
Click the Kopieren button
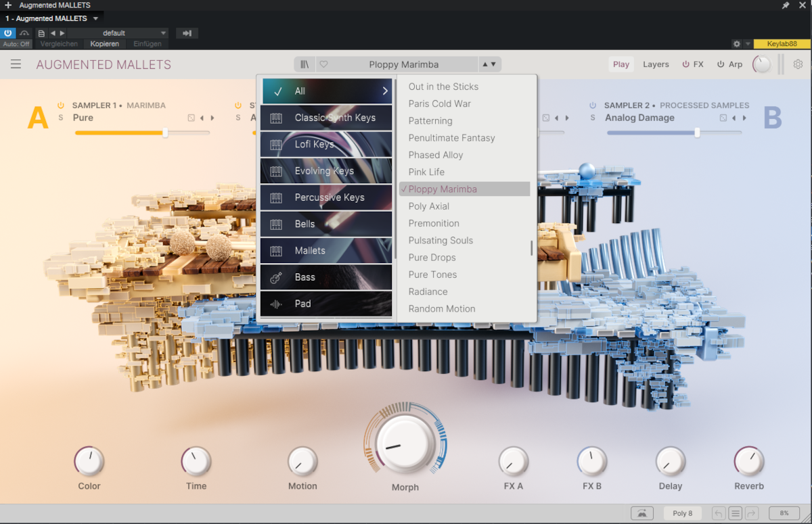[105, 44]
